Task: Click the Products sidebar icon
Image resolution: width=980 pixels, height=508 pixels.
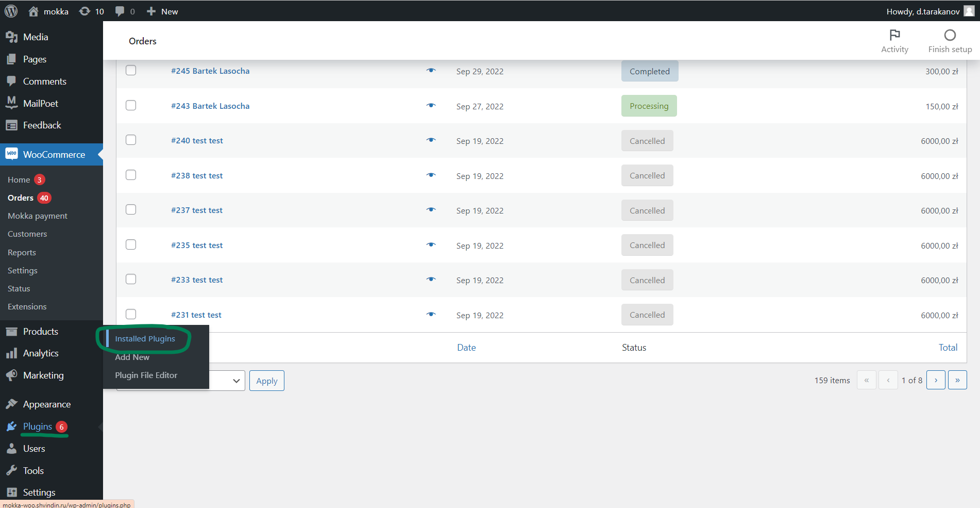Action: click(x=11, y=332)
